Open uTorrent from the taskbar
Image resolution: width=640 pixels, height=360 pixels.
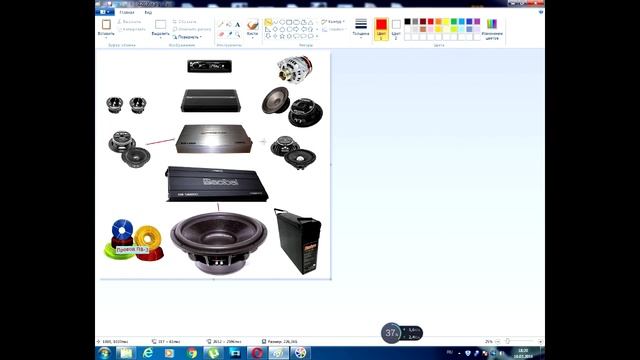[213, 353]
